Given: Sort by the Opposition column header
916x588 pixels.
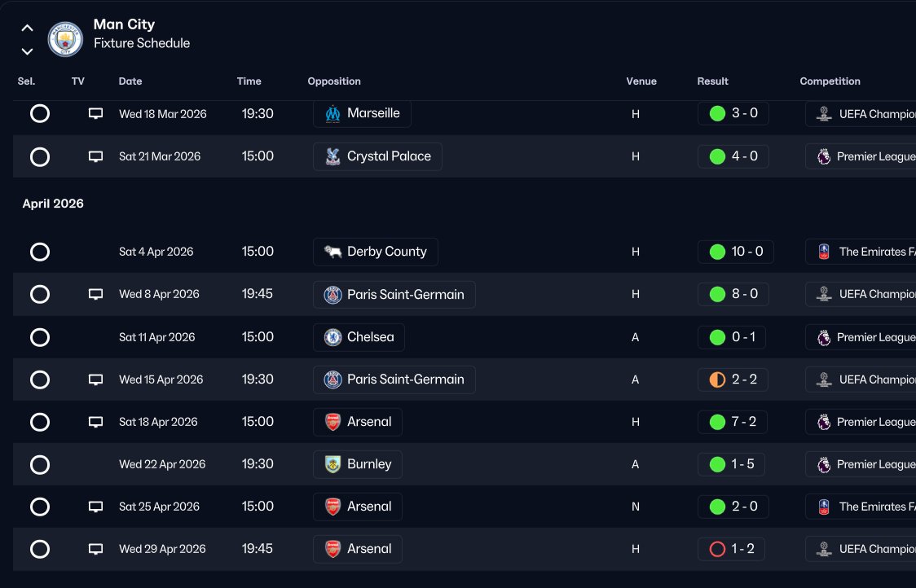Looking at the screenshot, I should point(334,81).
